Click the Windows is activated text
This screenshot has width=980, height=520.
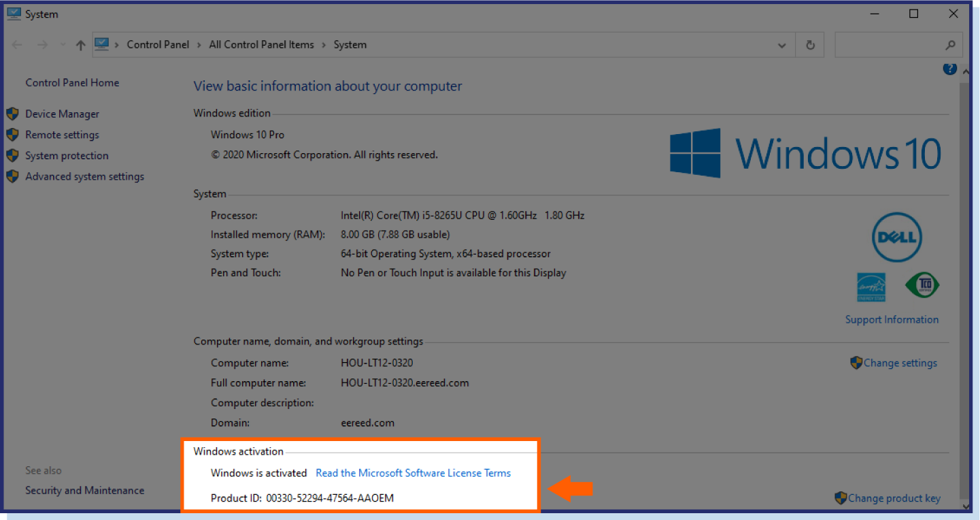pos(258,472)
